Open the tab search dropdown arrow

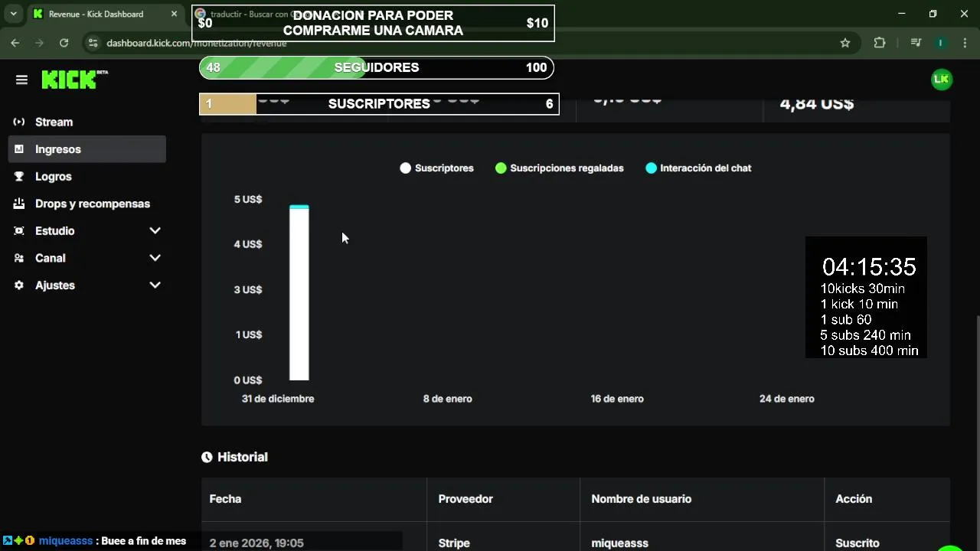14,14
